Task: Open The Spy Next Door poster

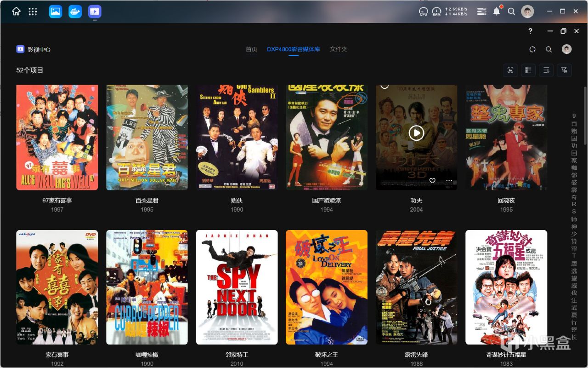Action: (237, 287)
